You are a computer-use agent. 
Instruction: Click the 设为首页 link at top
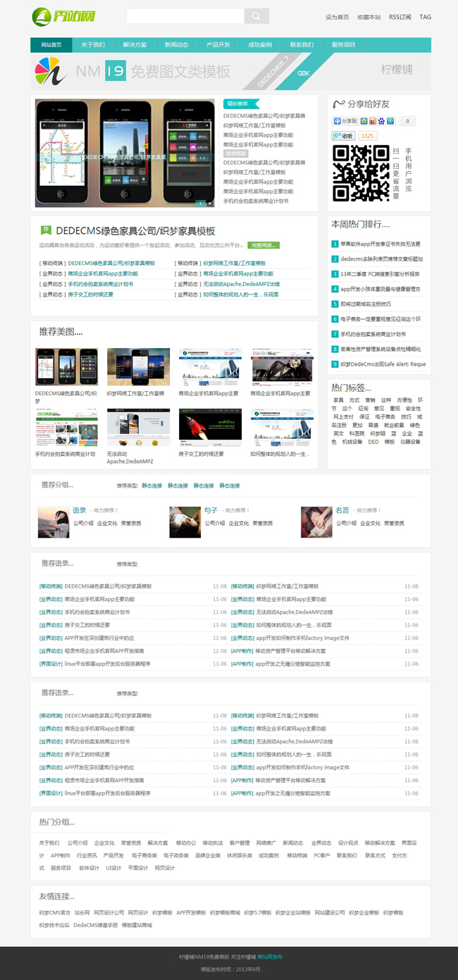click(x=337, y=17)
